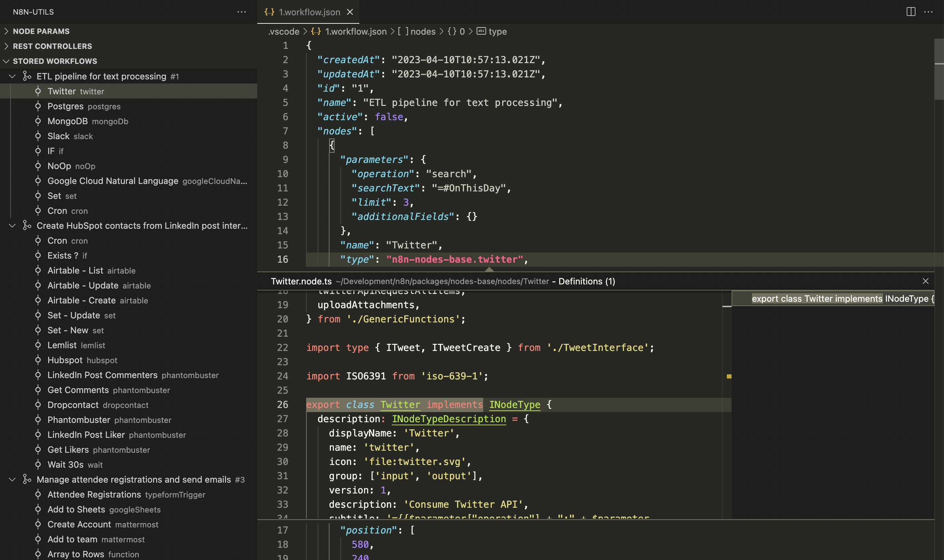Click the workflow icon beside Manage attendee registrations

coord(26,480)
